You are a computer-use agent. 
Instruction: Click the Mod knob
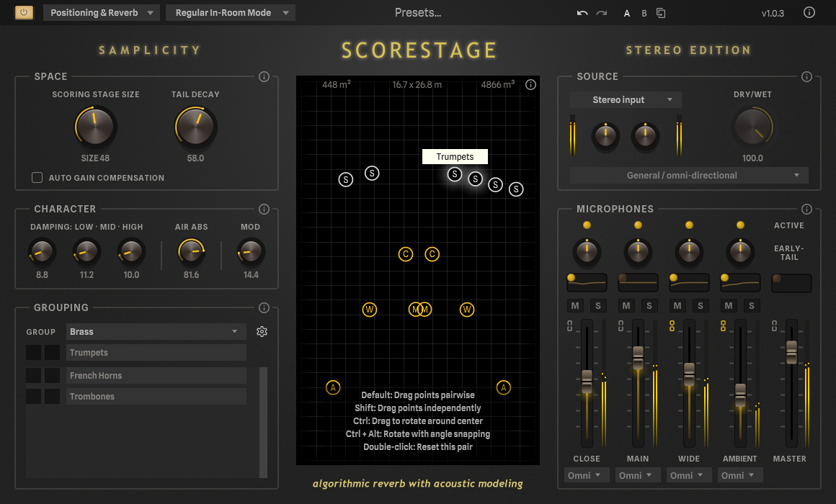click(x=251, y=251)
